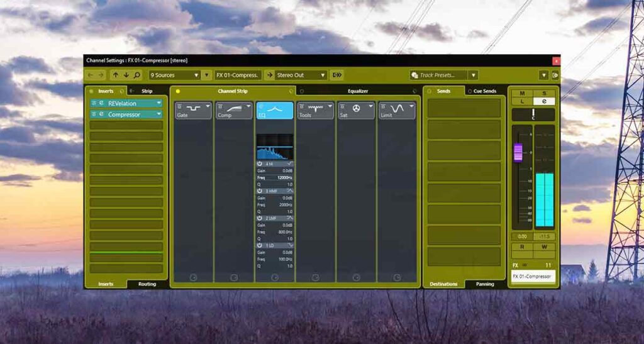Click the forward navigation arrow in toolbar

101,75
